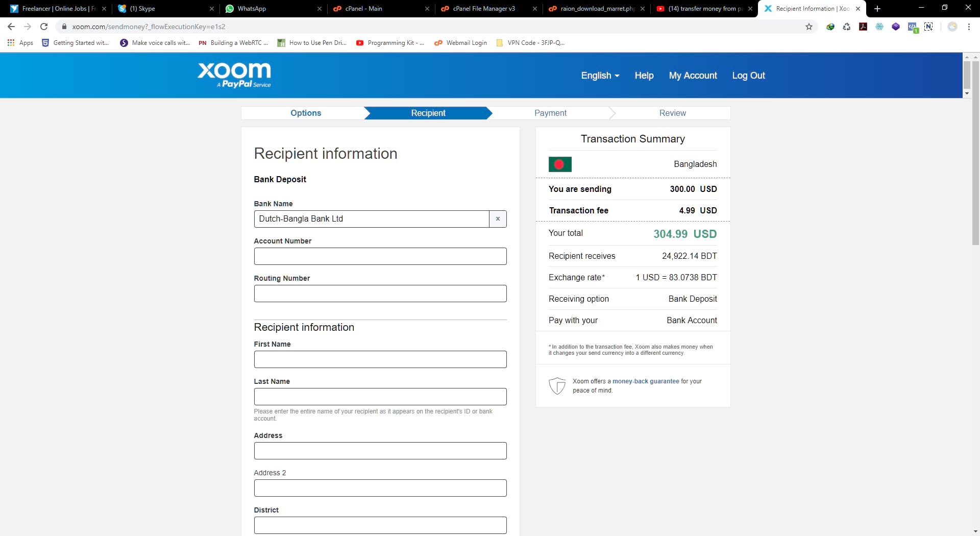Image resolution: width=980 pixels, height=536 pixels.
Task: Close the Freelancer tab
Action: click(x=104, y=9)
